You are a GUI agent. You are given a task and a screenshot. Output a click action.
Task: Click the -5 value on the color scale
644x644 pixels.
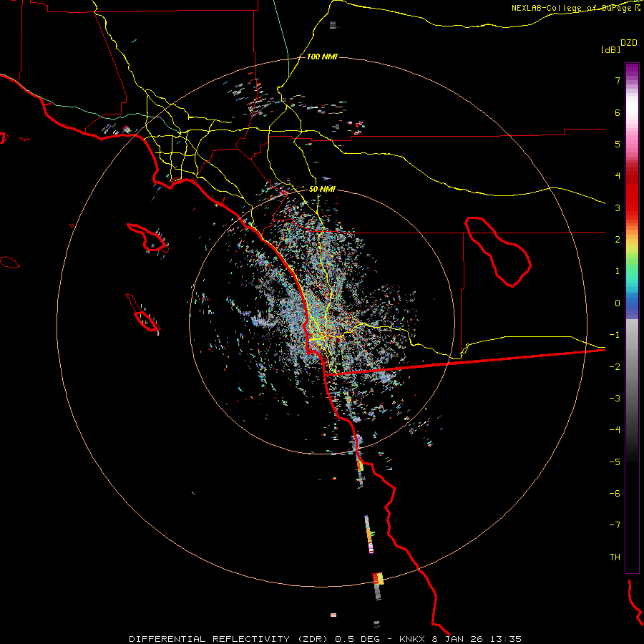pos(615,462)
